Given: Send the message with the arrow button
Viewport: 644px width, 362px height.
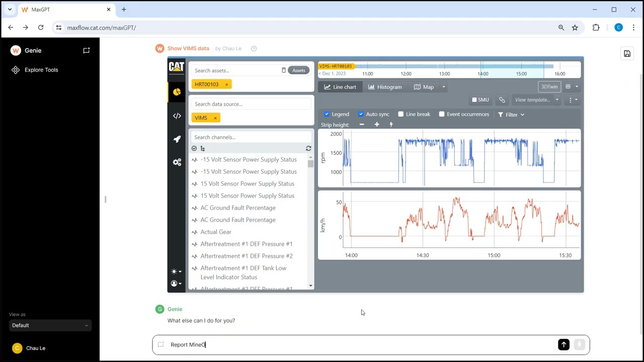Looking at the screenshot, I should (x=563, y=344).
